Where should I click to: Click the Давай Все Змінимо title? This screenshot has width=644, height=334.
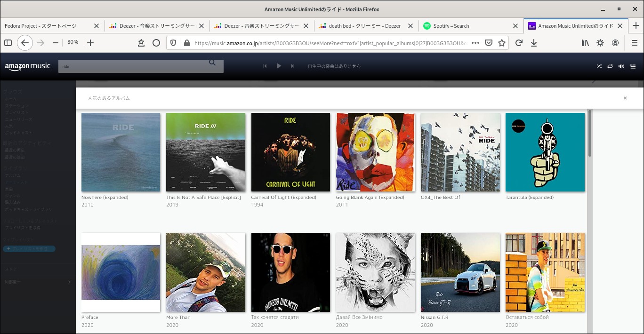click(359, 318)
